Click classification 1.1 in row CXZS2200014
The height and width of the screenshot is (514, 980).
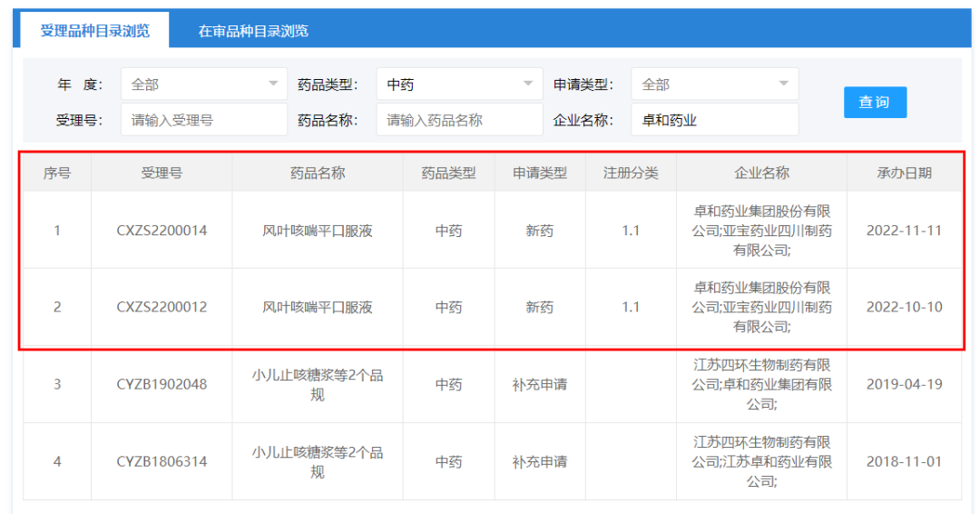pos(631,231)
